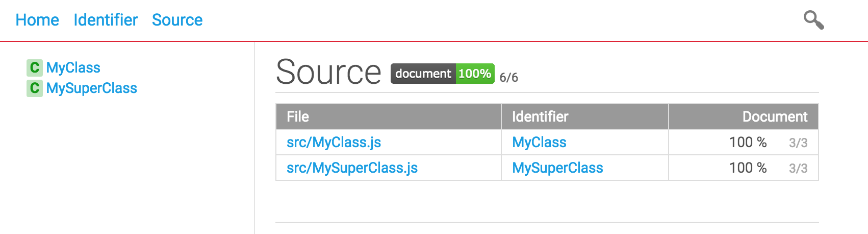The height and width of the screenshot is (234, 868).
Task: Click the Identifier column header
Action: tap(585, 116)
